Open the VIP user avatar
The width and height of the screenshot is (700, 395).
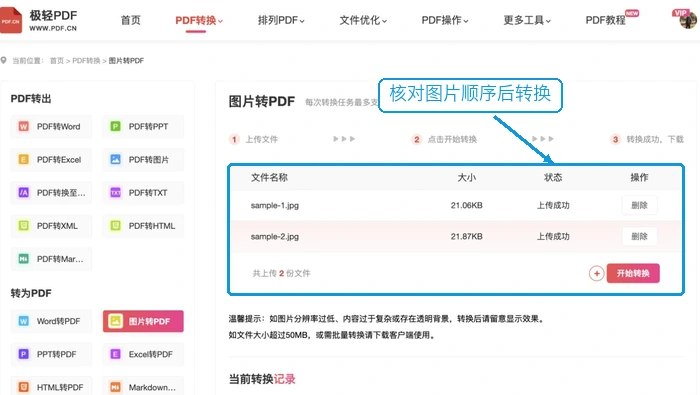point(688,20)
